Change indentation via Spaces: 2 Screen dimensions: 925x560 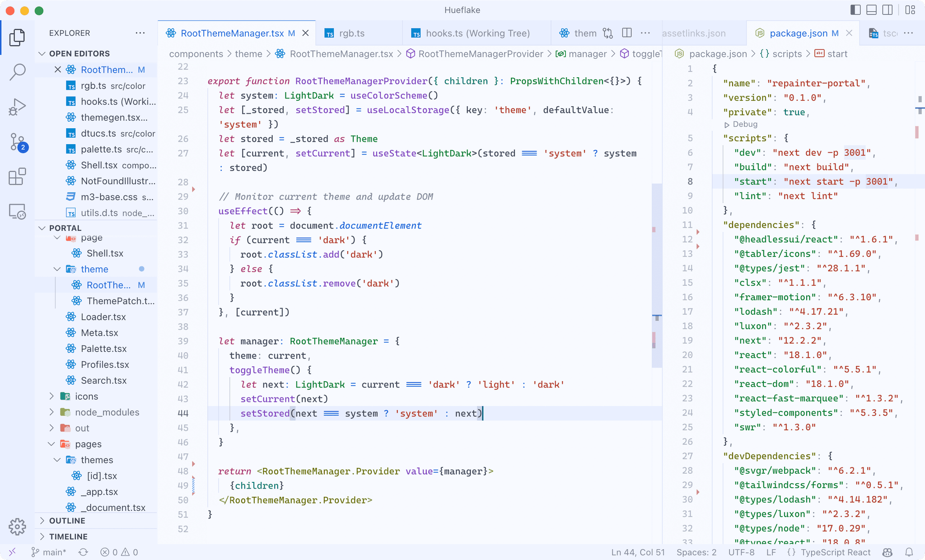pyautogui.click(x=696, y=552)
